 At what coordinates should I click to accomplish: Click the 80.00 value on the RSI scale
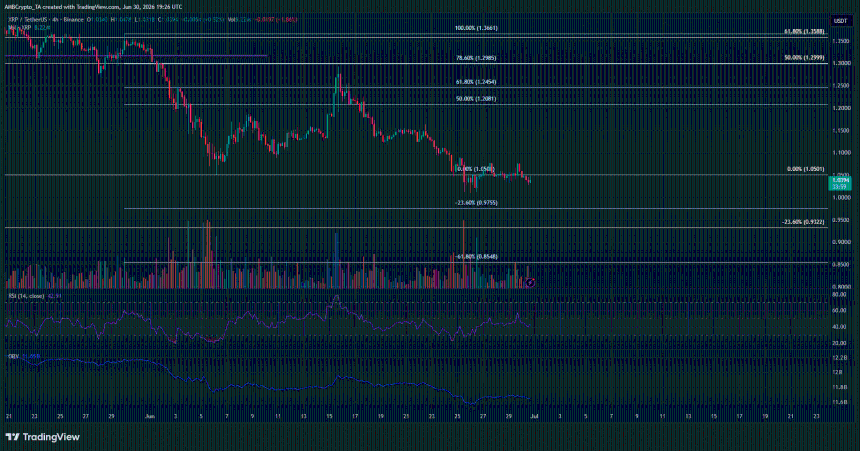pyautogui.click(x=839, y=295)
